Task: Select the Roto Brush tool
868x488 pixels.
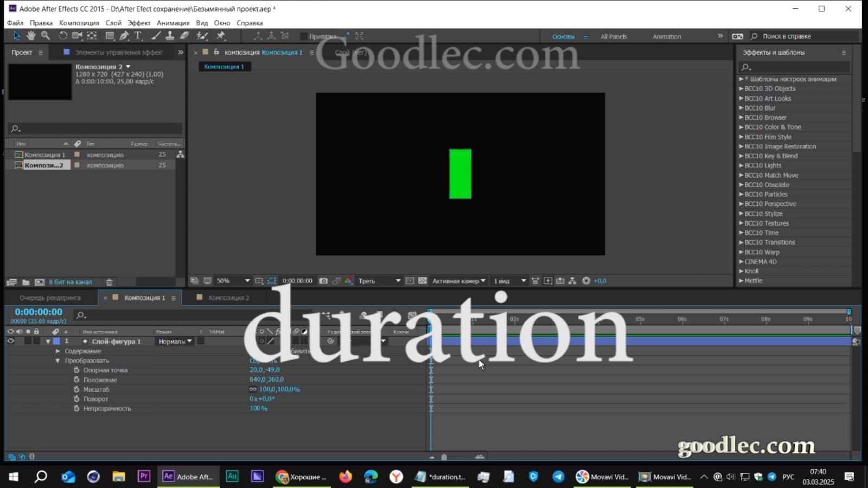Action: tap(202, 36)
